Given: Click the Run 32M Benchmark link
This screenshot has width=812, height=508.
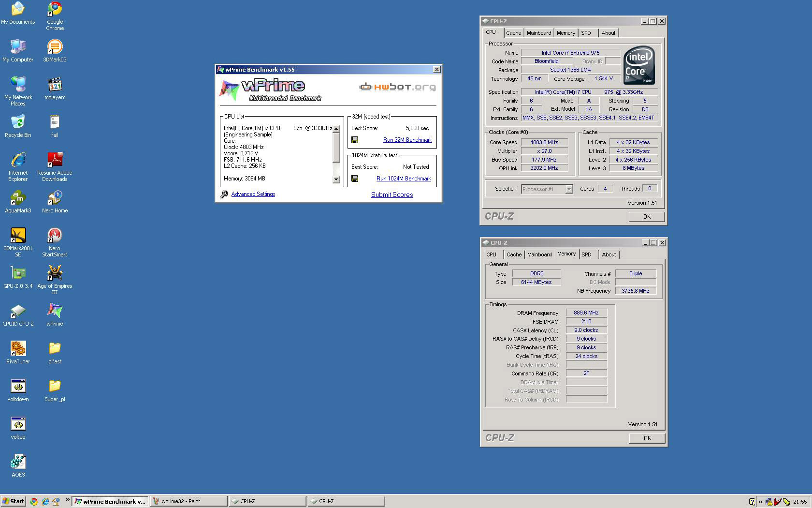Looking at the screenshot, I should point(407,140).
